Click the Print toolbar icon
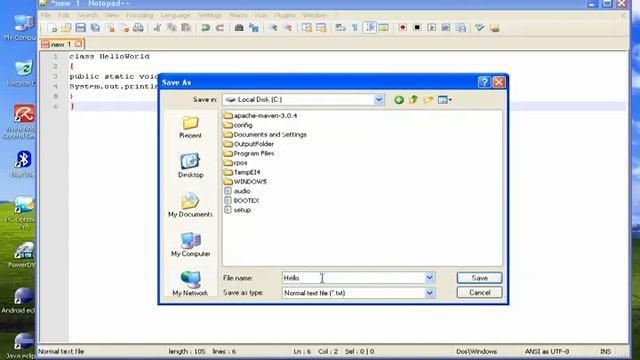Screen dimensions: 640x360 click(138, 28)
